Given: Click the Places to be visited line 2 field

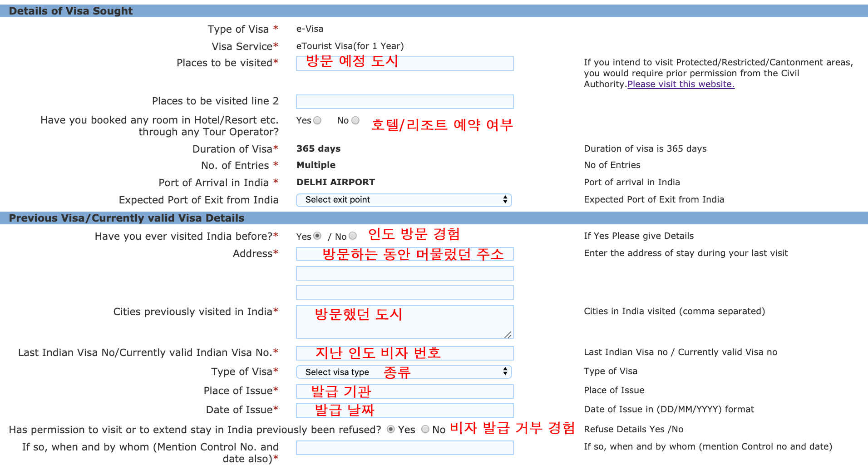Looking at the screenshot, I should click(405, 102).
